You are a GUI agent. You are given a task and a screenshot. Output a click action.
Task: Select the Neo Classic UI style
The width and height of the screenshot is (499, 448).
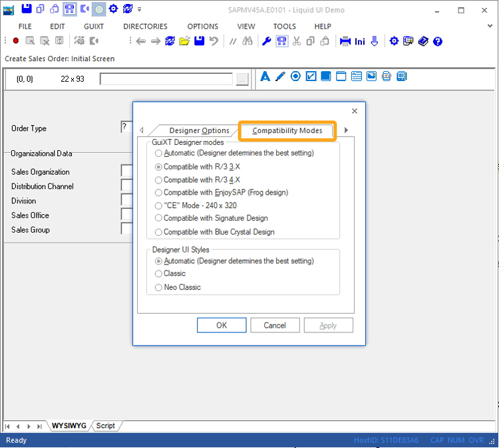(158, 287)
